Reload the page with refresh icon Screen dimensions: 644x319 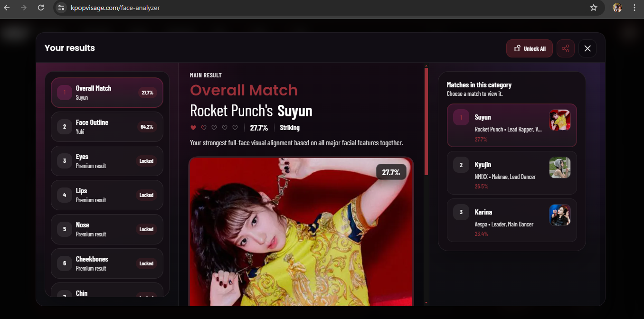tap(41, 8)
